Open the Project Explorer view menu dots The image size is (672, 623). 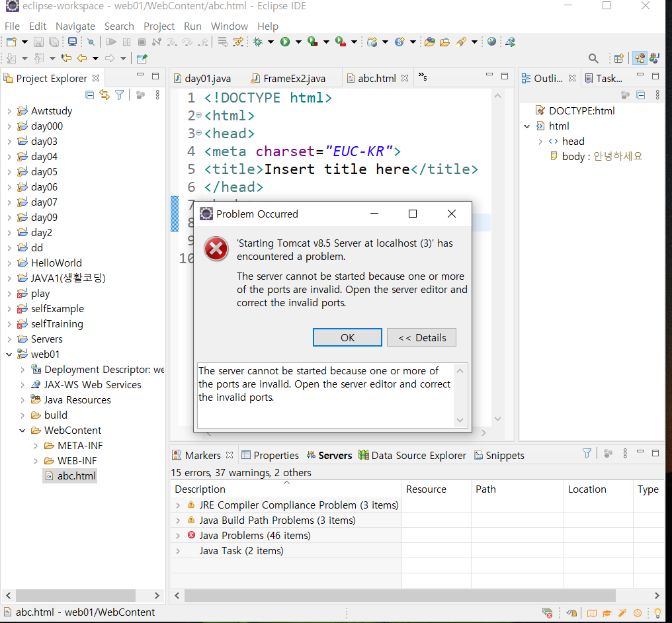(x=157, y=95)
